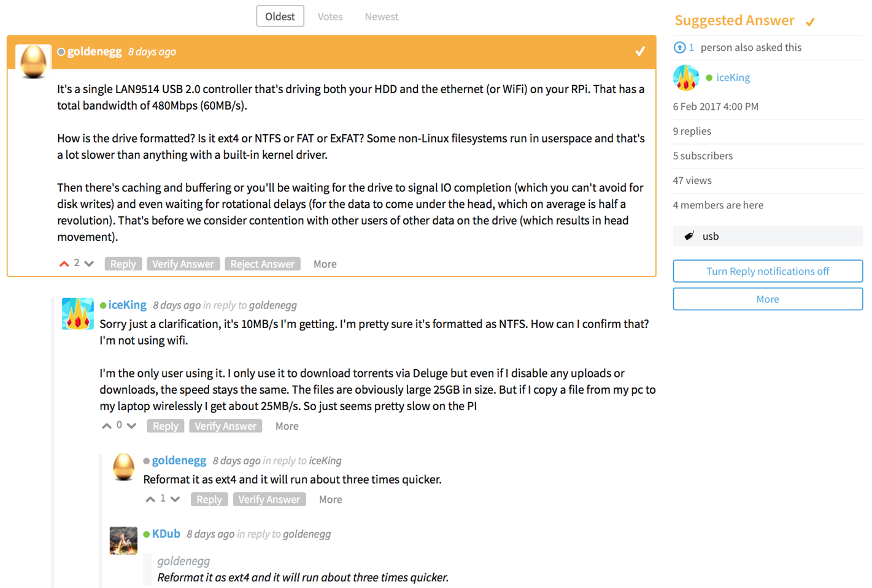Reply to goldenegg's top answer

point(123,264)
